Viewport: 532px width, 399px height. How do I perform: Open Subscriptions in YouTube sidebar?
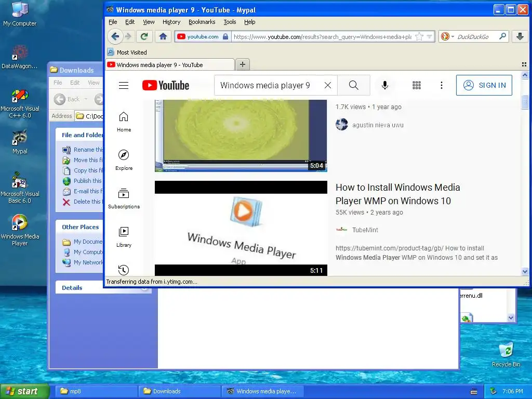pos(124,198)
